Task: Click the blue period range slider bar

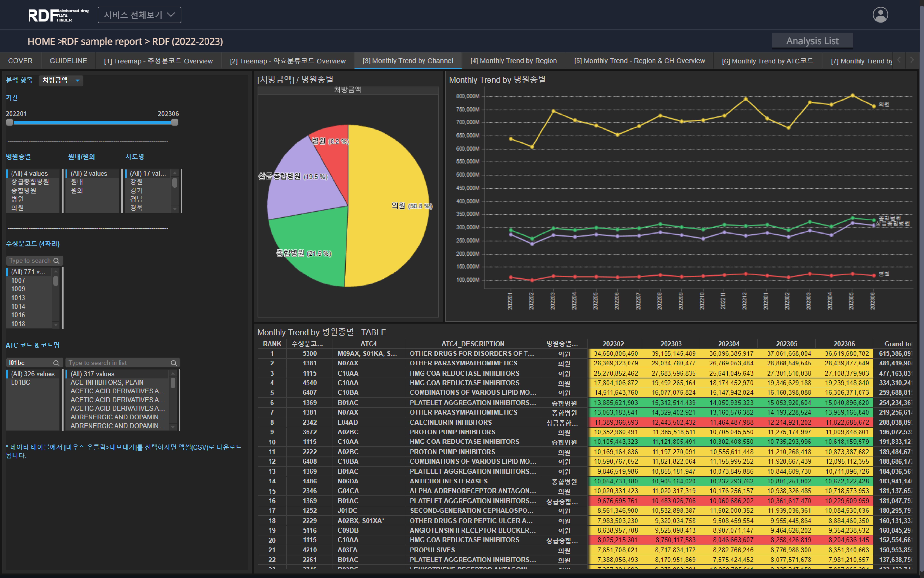Action: pyautogui.click(x=92, y=123)
